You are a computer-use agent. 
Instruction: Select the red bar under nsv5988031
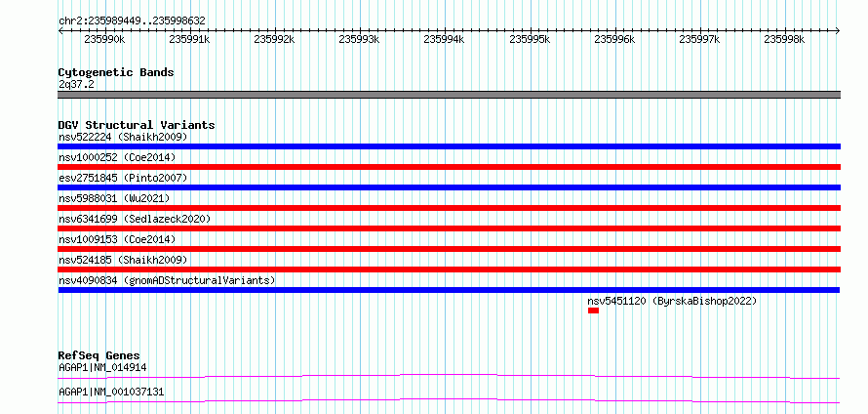[449, 208]
